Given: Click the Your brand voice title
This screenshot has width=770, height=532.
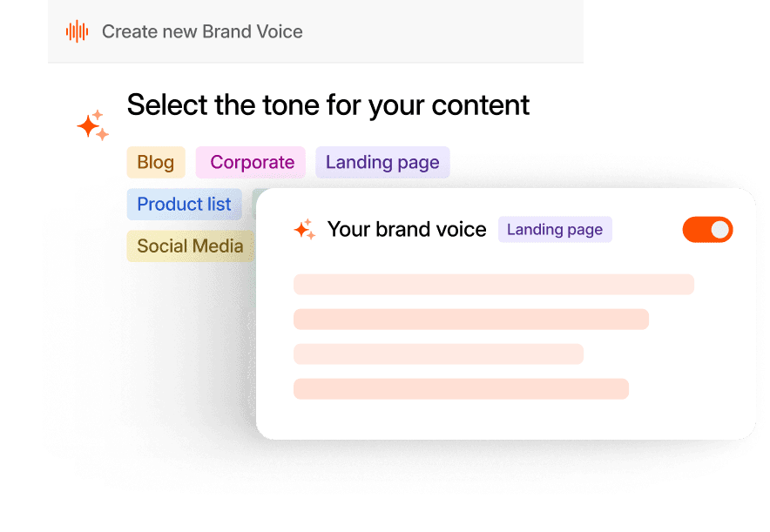Looking at the screenshot, I should (x=408, y=229).
